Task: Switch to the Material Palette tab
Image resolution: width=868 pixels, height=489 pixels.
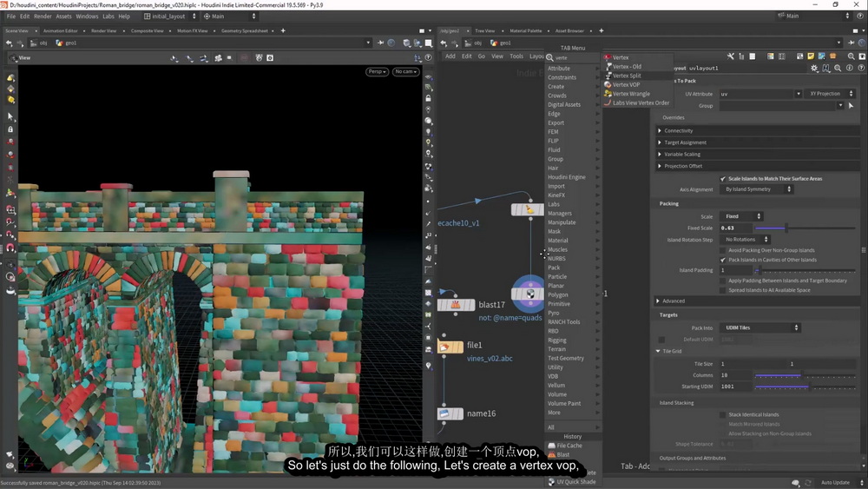Action: 525,31
